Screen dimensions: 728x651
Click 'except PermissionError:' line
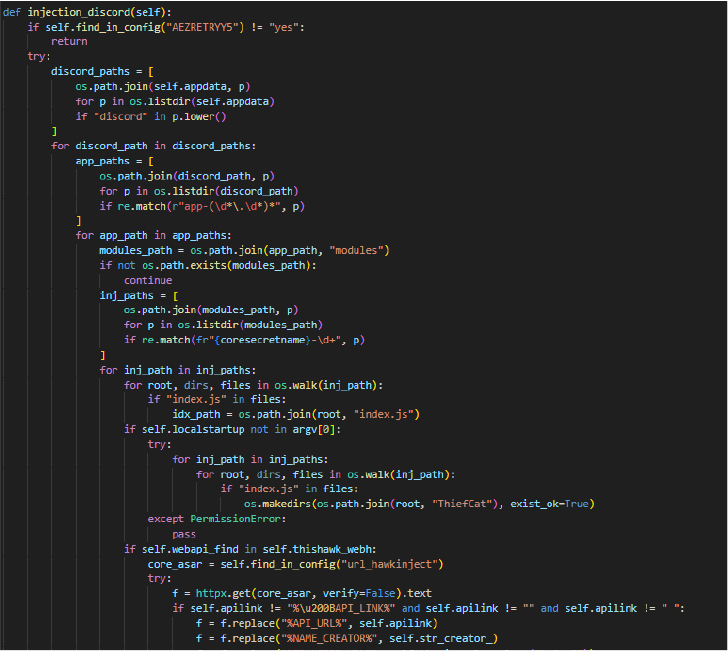pos(217,519)
